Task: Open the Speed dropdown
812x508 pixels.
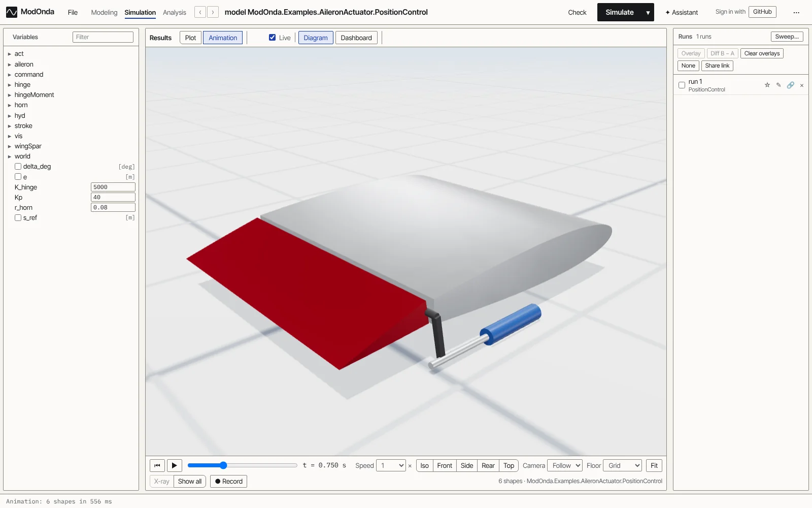Action: pos(391,465)
